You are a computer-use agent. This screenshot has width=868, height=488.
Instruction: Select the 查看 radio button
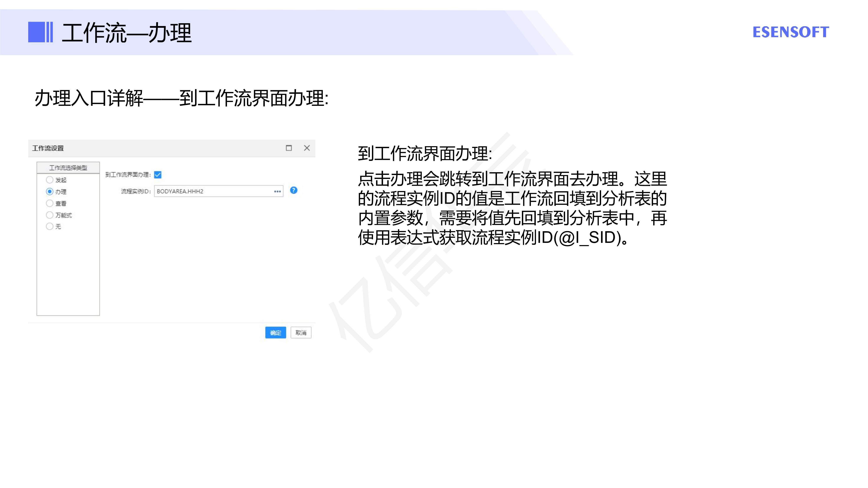(49, 203)
